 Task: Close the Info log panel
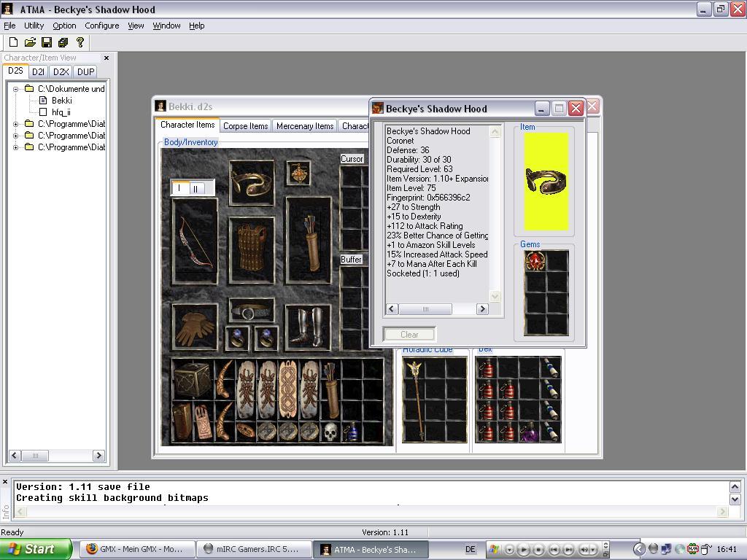coord(5,482)
